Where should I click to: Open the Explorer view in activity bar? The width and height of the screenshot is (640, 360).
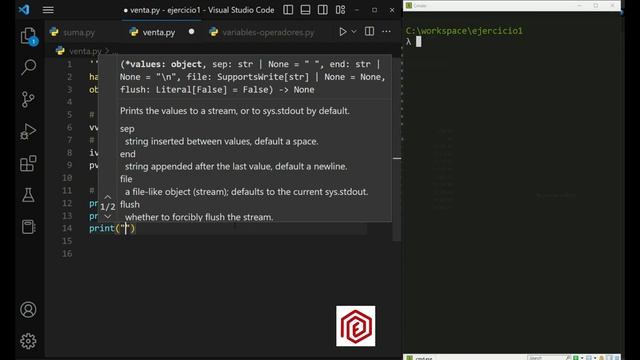[x=28, y=36]
